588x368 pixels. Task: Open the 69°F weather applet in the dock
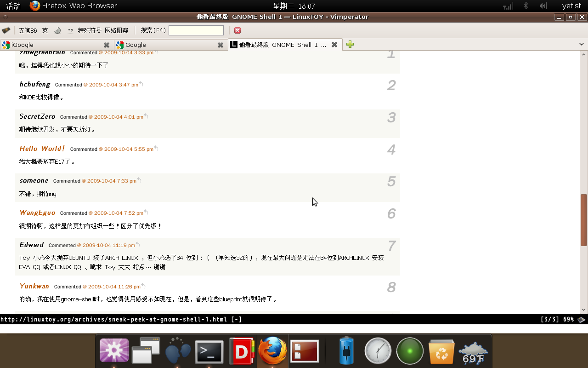[473, 353]
